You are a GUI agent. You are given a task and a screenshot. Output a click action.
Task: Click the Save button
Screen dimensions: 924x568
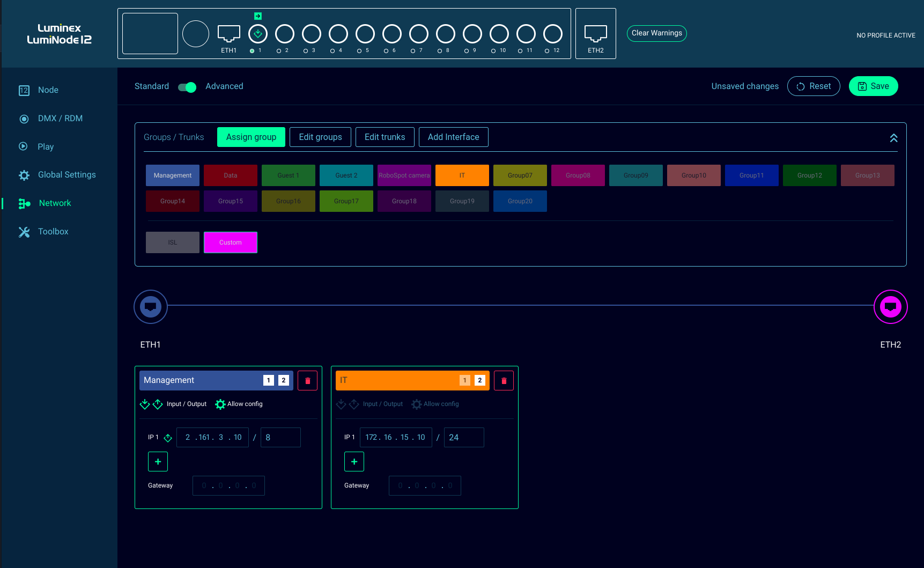coord(873,86)
